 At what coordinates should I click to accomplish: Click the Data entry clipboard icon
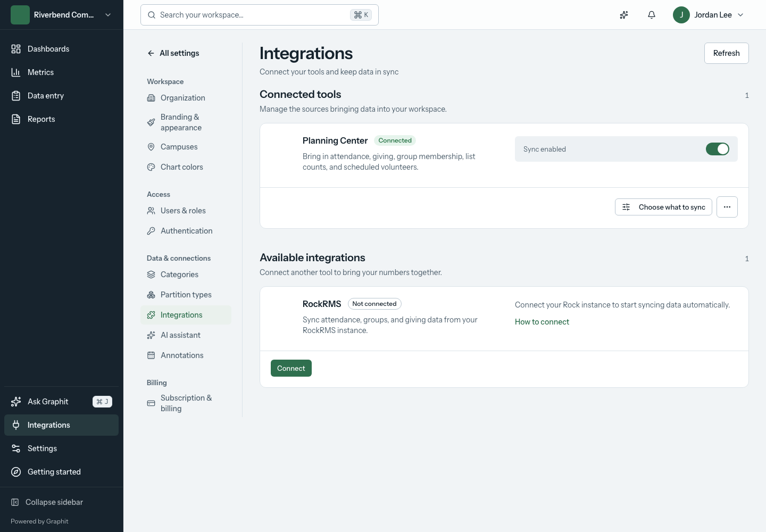[16, 96]
